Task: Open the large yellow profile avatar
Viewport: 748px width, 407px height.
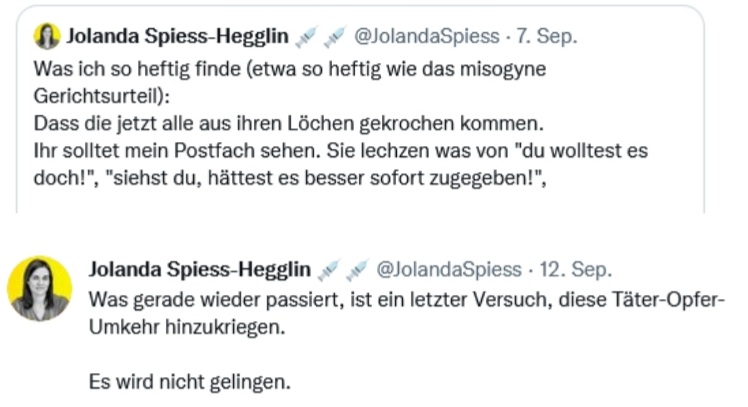Action: pyautogui.click(x=40, y=288)
